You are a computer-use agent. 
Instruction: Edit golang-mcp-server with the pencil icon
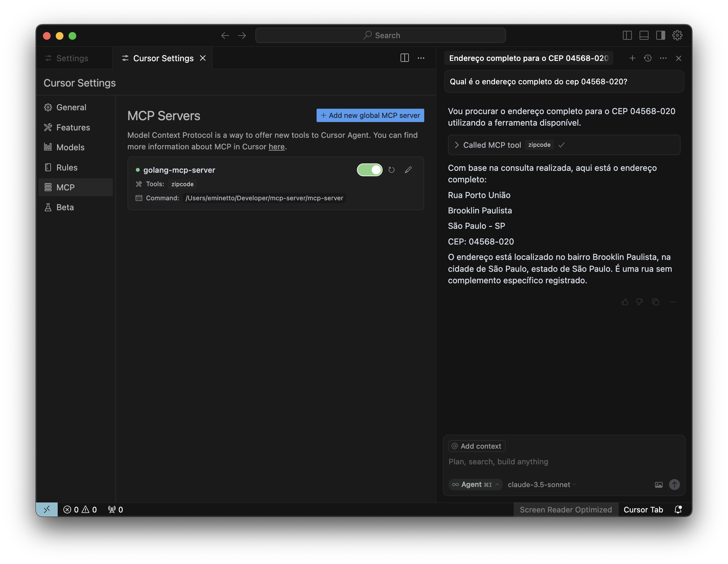pyautogui.click(x=408, y=170)
